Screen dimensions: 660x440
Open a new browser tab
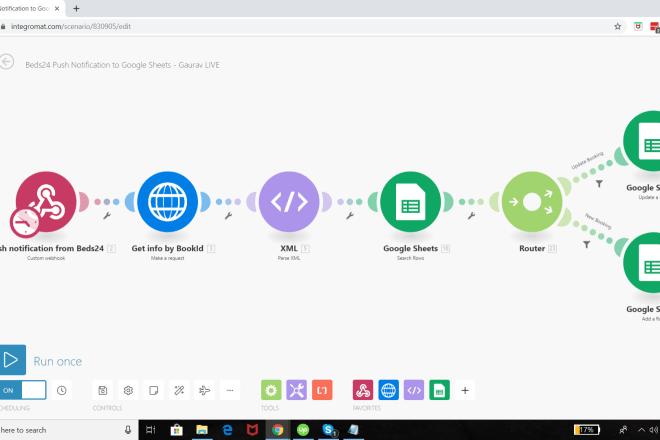pos(76,8)
